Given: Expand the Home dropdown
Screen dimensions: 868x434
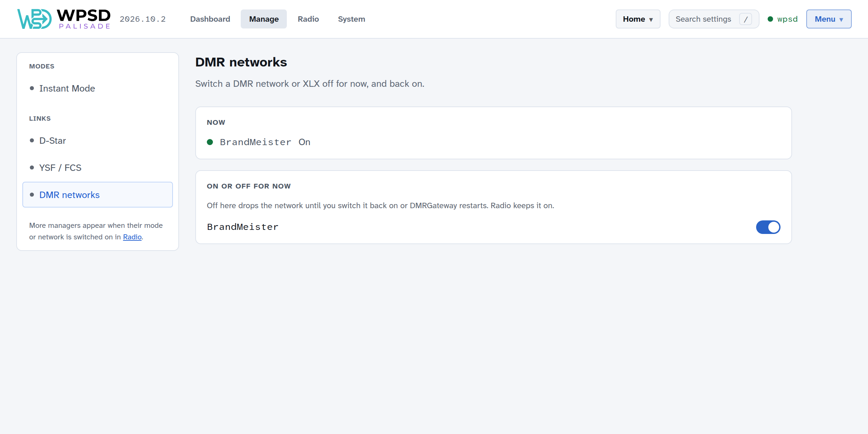Looking at the screenshot, I should (x=638, y=19).
